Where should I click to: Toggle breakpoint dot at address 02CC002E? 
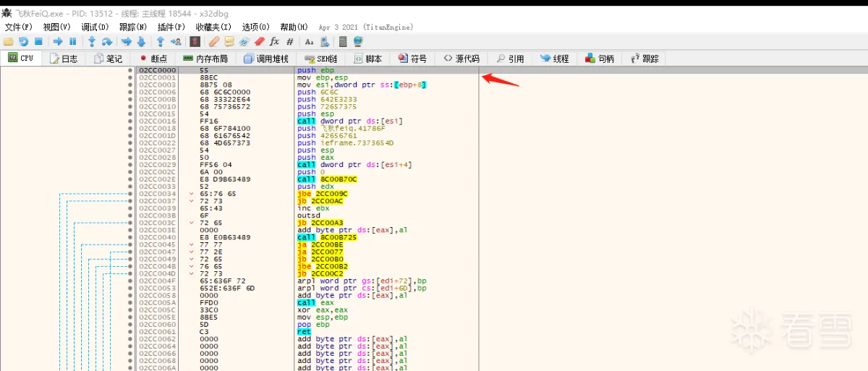coord(130,179)
